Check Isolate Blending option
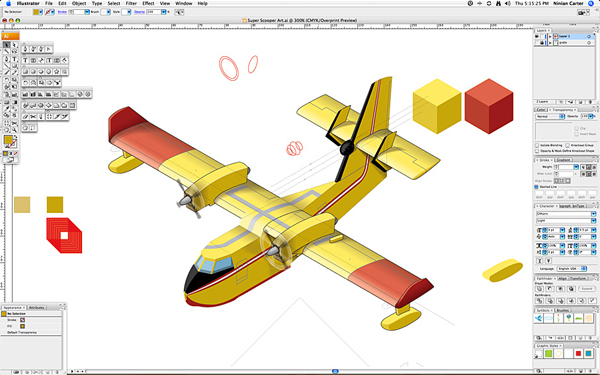Viewport: 600px width, 375px height. pos(537,145)
